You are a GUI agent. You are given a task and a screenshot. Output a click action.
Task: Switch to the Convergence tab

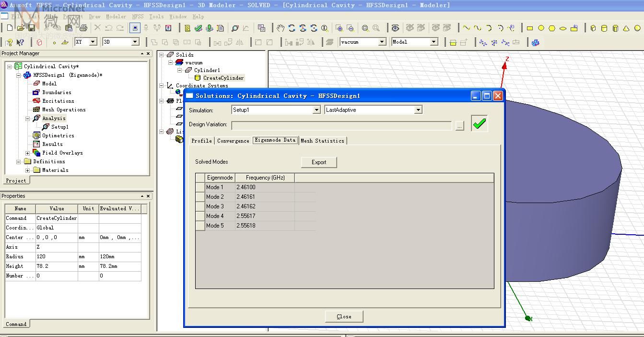pyautogui.click(x=233, y=141)
